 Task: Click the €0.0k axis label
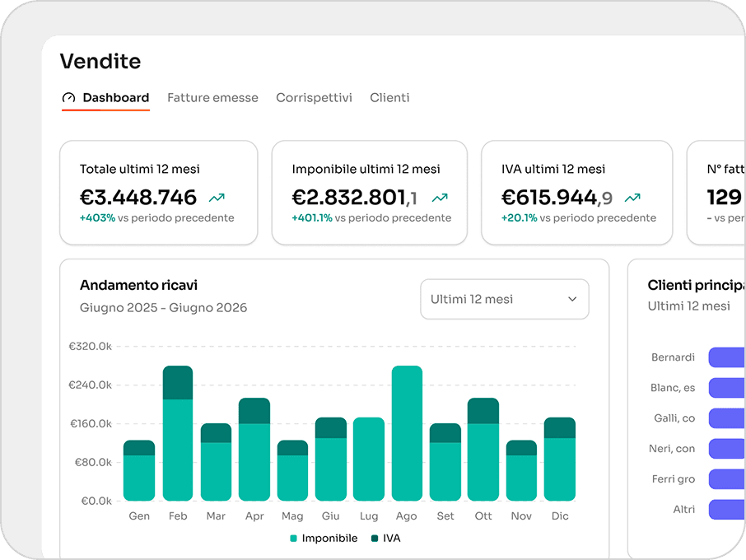pyautogui.click(x=96, y=501)
